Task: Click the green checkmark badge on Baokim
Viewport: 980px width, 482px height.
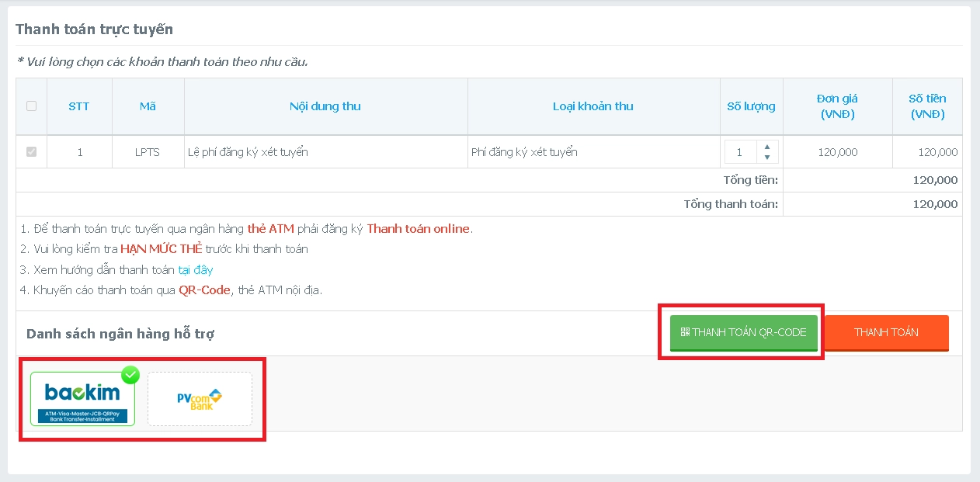Action: [130, 376]
